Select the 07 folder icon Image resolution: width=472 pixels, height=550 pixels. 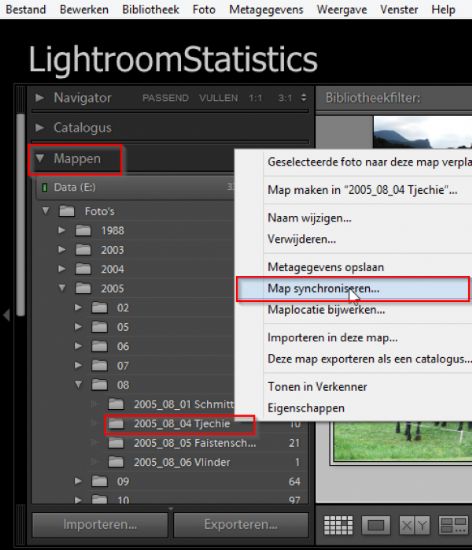point(99,365)
